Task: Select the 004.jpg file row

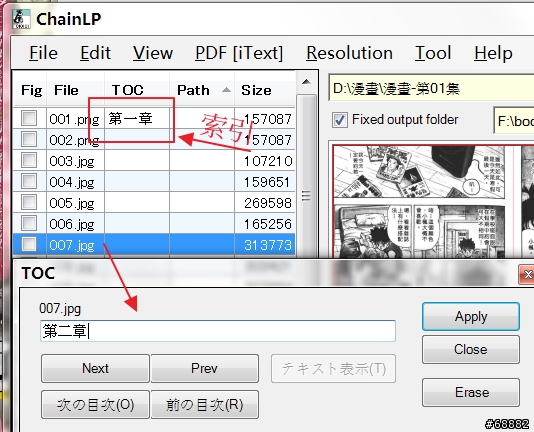Action: (154, 182)
